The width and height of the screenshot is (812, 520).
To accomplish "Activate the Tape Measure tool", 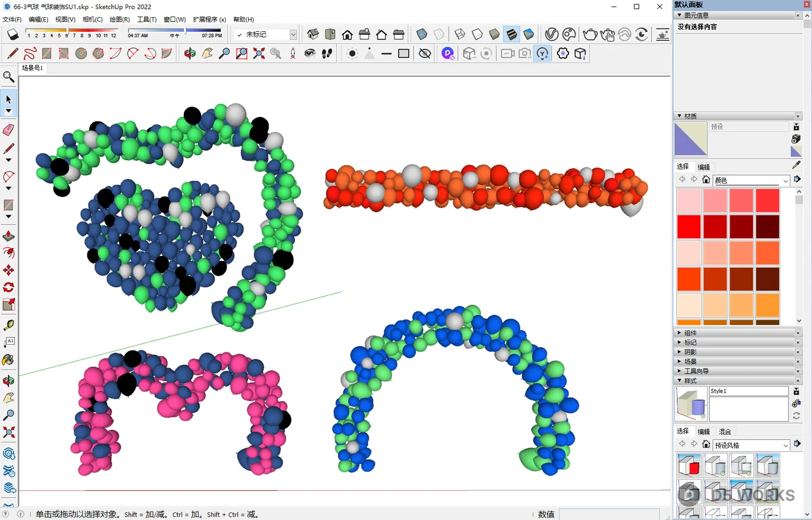I will tap(9, 325).
